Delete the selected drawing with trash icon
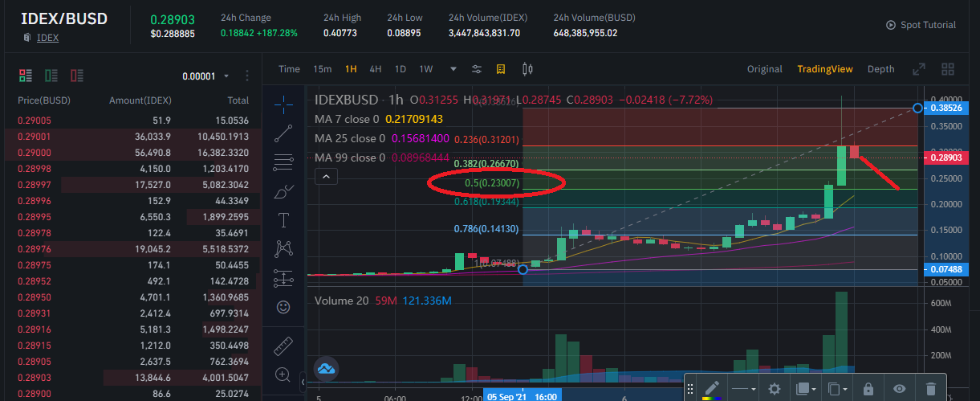This screenshot has width=980, height=401. tap(930, 389)
